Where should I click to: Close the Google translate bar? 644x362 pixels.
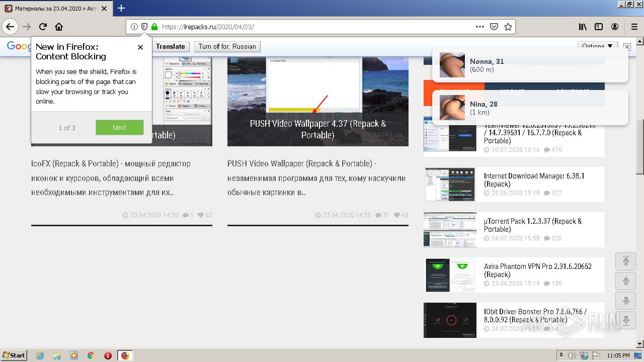pos(627,47)
